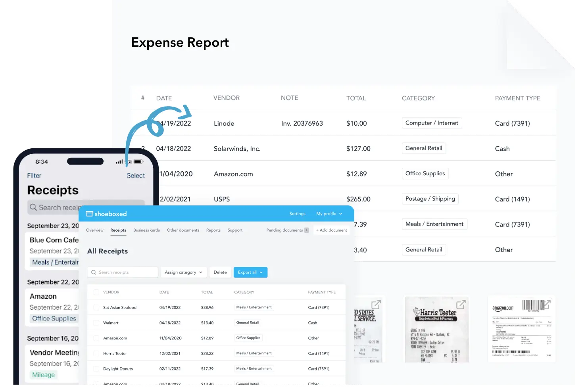
Task: Click the search magnifier in phone Receipts
Action: (33, 207)
